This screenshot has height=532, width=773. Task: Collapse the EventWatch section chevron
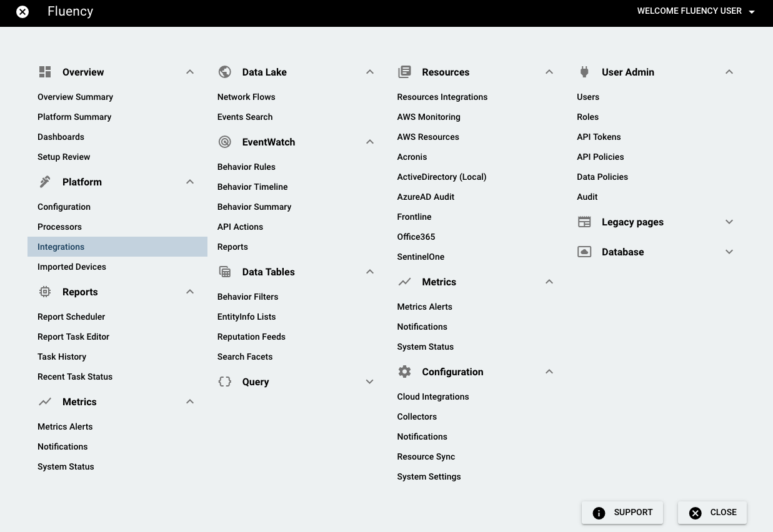tap(370, 142)
